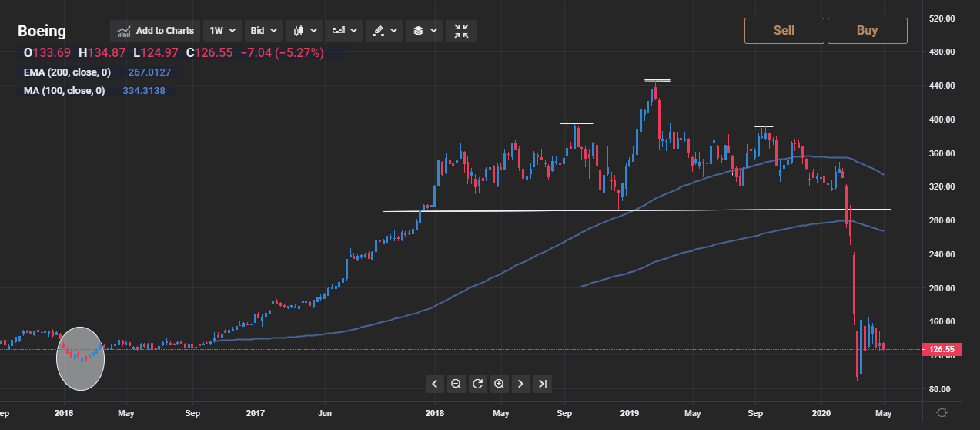Open the drawing tools dropdown
Image resolution: width=980 pixels, height=430 pixels.
(384, 31)
